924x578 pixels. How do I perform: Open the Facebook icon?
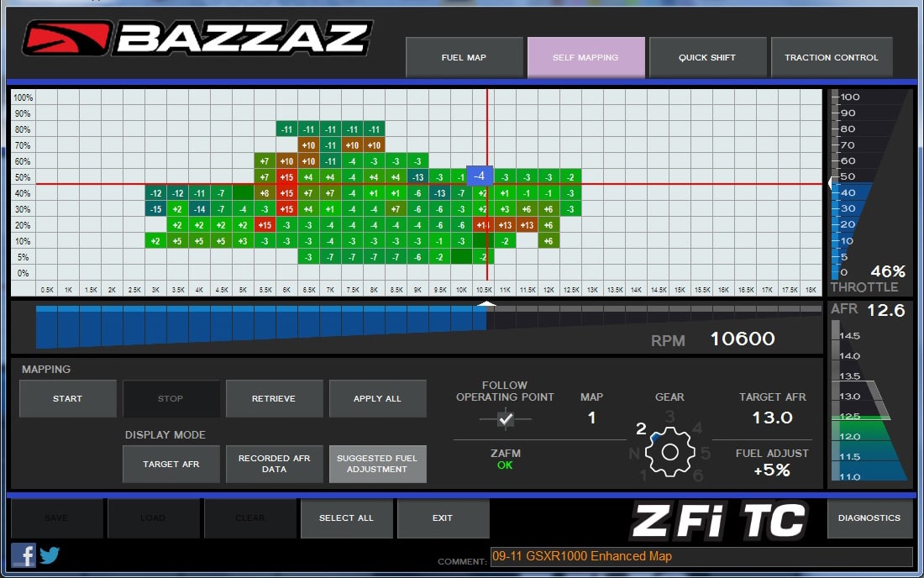point(23,555)
